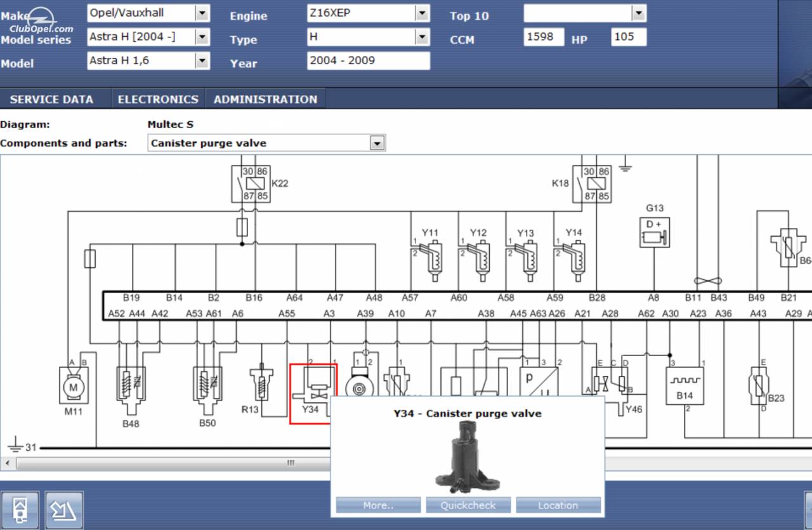Image resolution: width=812 pixels, height=530 pixels.
Task: Click the pressure sensor 'p' symbol
Action: click(x=539, y=381)
